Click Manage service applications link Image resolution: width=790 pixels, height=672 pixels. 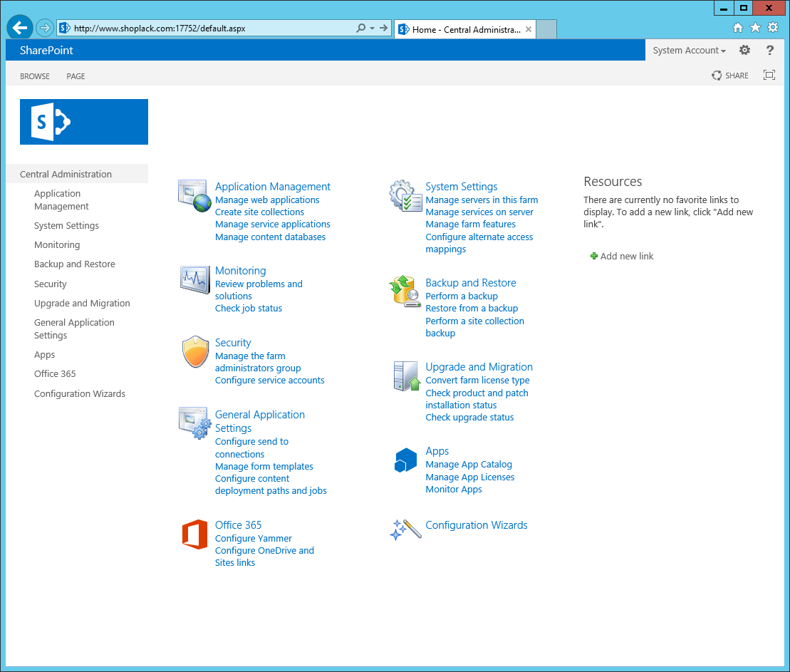pyautogui.click(x=273, y=224)
